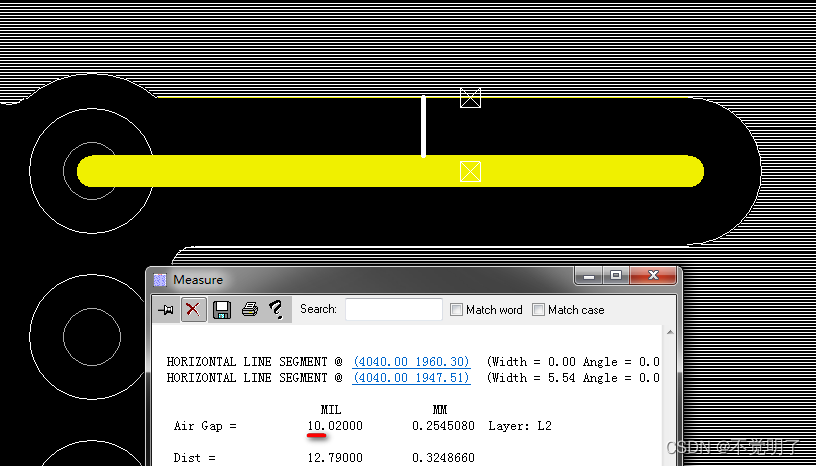Click the MM column header

pyautogui.click(x=440, y=410)
